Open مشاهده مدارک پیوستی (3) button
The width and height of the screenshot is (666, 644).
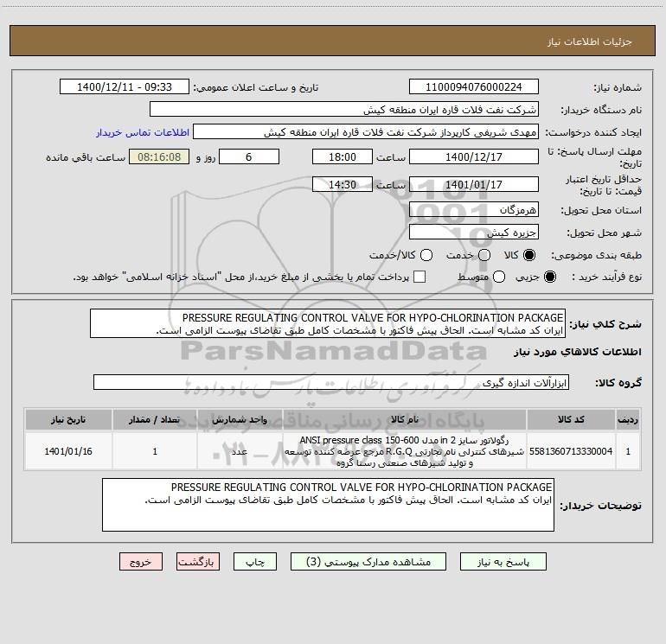(368, 562)
